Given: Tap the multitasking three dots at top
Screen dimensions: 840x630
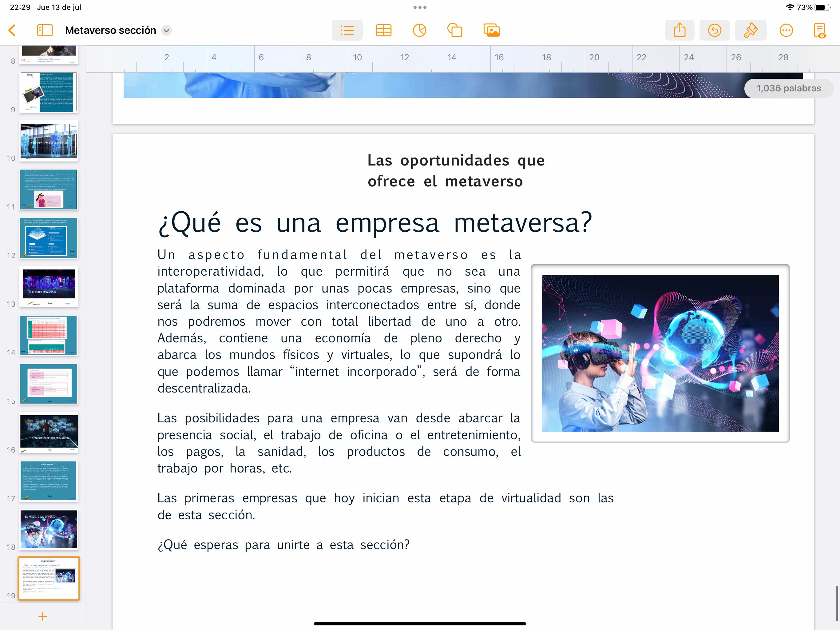Looking at the screenshot, I should point(420,7).
